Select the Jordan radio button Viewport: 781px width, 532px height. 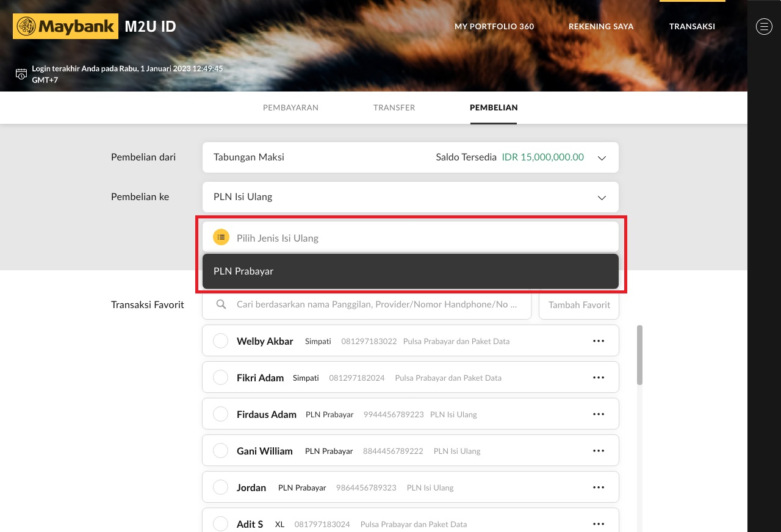(220, 487)
